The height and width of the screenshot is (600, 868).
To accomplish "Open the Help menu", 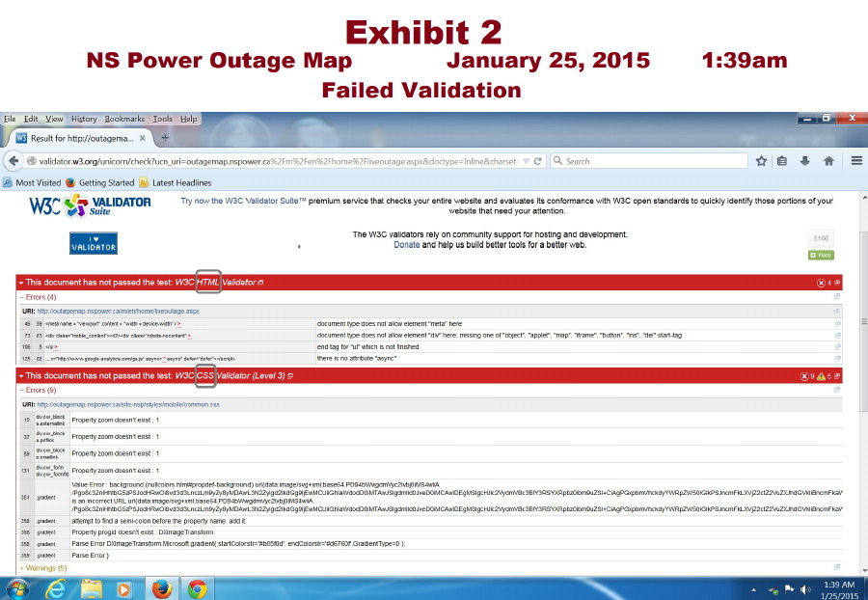I will [x=188, y=119].
